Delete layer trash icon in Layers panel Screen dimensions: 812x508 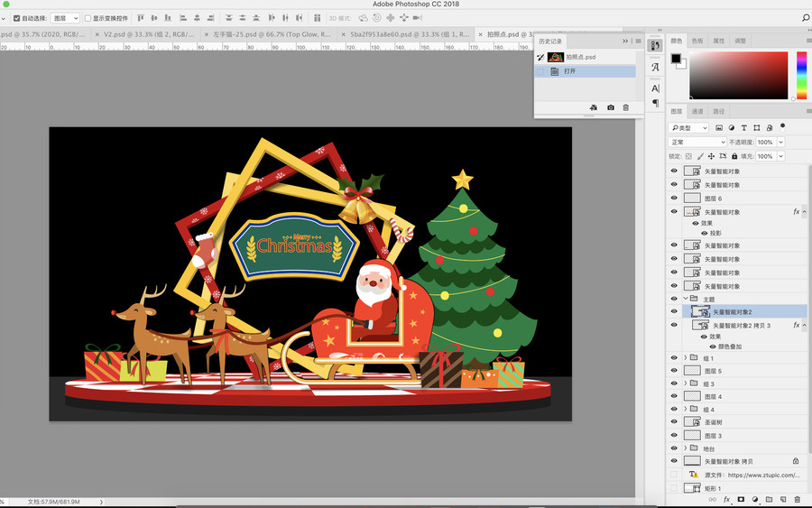(797, 500)
